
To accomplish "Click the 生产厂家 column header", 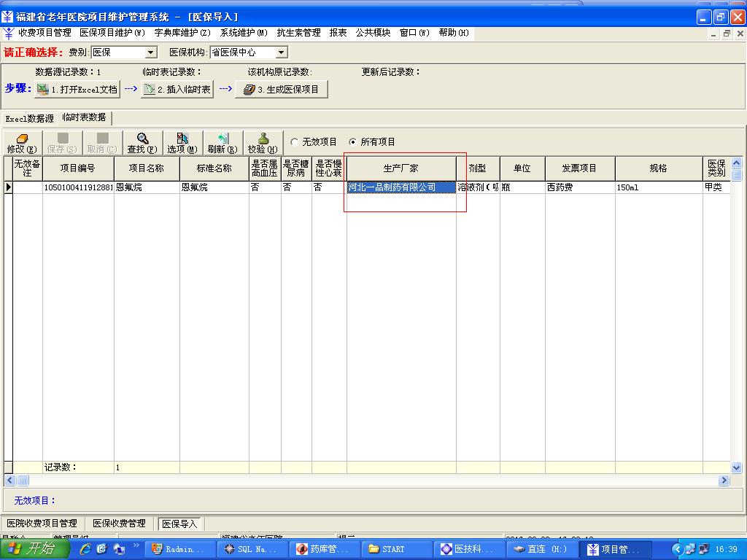I will point(401,168).
